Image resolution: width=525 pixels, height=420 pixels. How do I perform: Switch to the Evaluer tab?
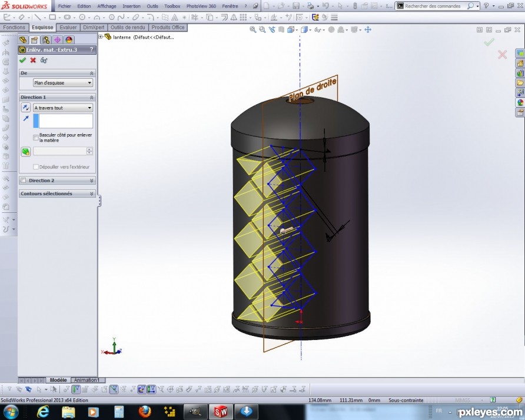(68, 28)
